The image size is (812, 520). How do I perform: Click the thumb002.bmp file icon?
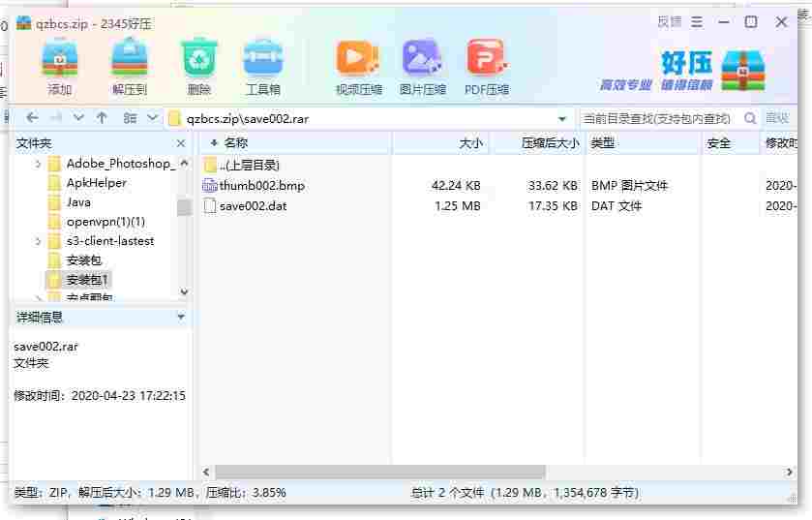pyautogui.click(x=210, y=185)
